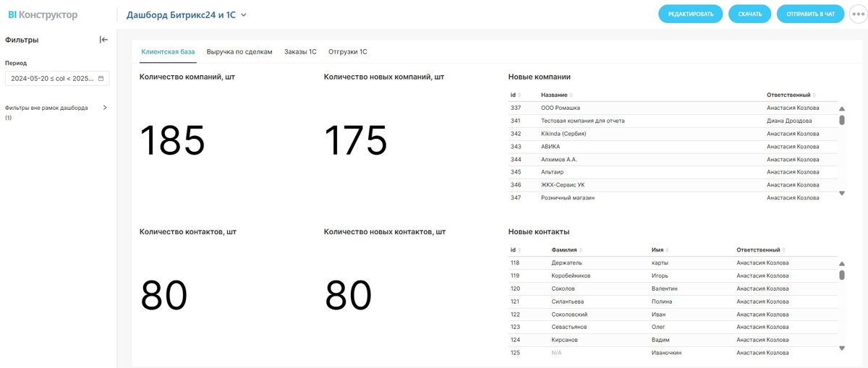Open the calendar in Период field
This screenshot has height=368, width=868.
click(101, 78)
